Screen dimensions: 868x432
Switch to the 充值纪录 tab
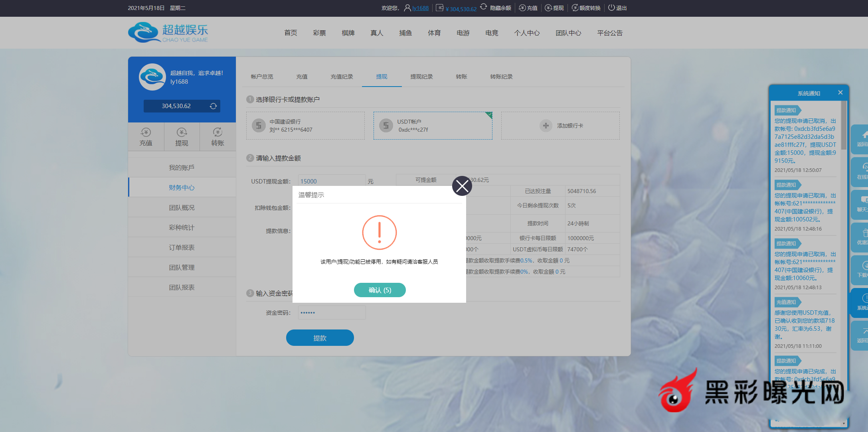click(342, 77)
